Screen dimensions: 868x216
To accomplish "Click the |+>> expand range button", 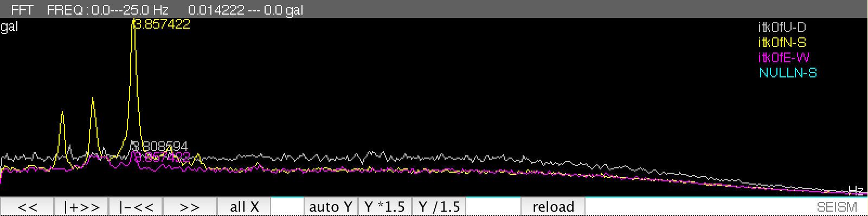I will (81, 207).
